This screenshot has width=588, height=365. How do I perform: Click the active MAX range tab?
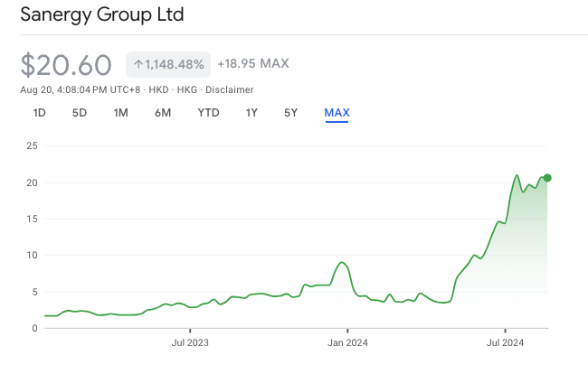(337, 113)
